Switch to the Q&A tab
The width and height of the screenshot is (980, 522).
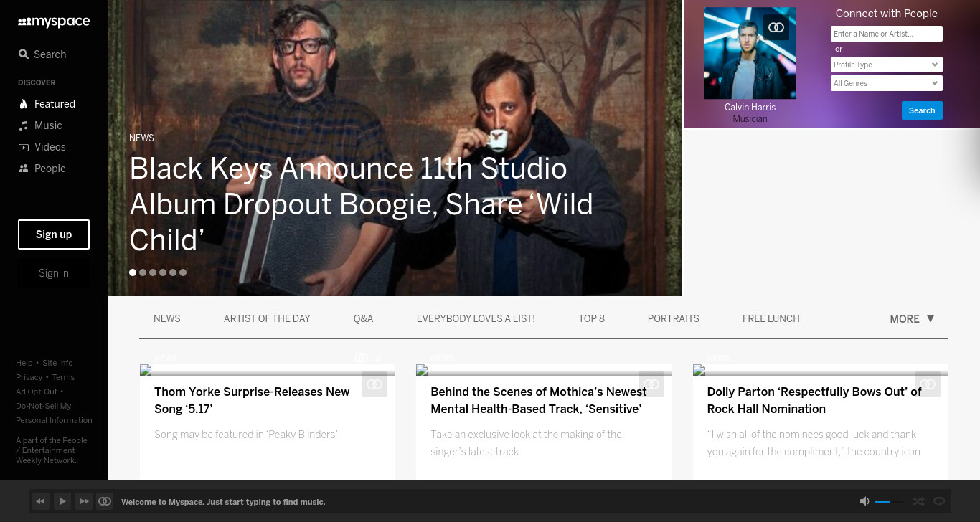pos(364,318)
